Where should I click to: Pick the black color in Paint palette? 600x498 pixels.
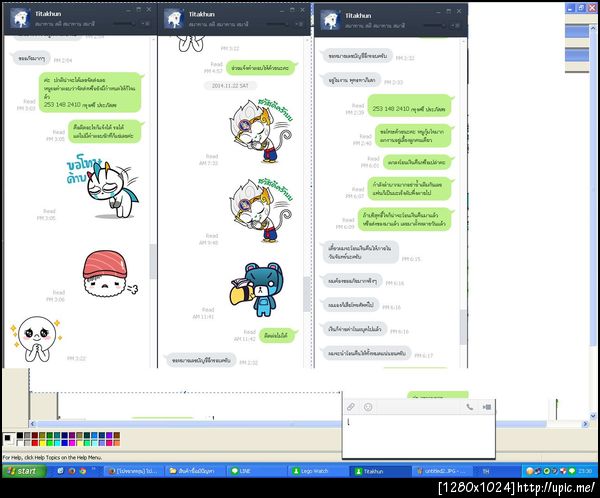pos(20,436)
